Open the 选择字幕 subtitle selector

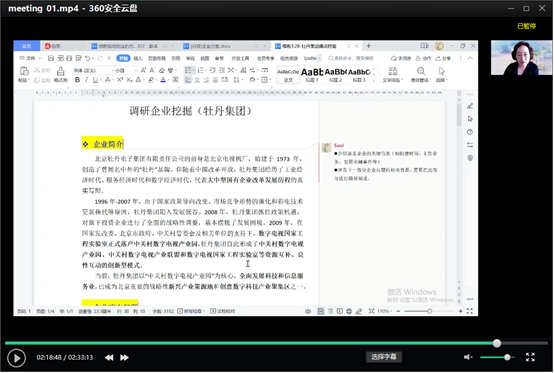point(384,357)
